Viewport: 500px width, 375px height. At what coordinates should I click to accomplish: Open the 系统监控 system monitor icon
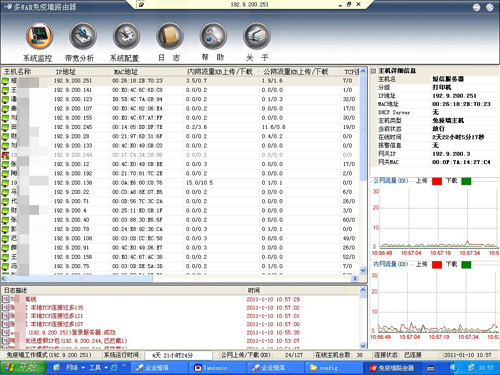click(40, 36)
